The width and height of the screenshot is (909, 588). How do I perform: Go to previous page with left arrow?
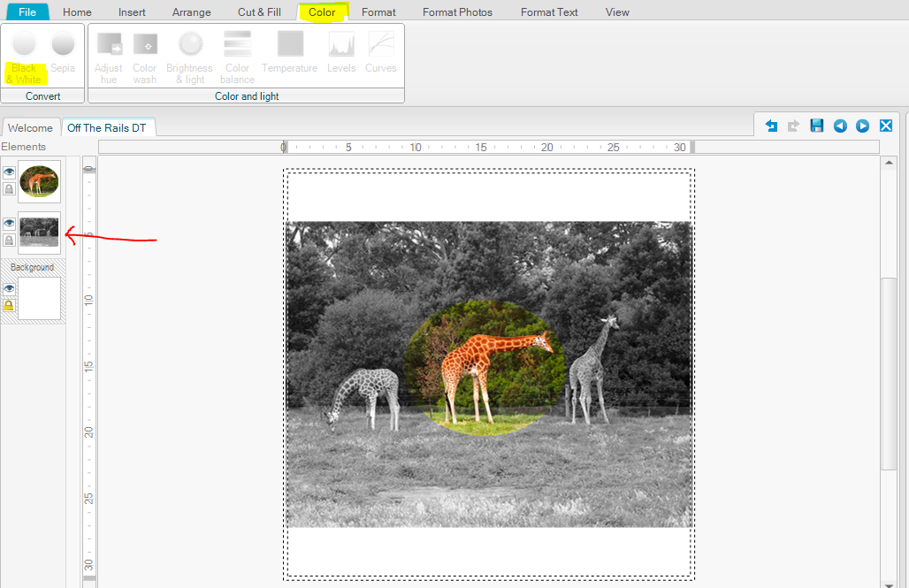tap(840, 126)
